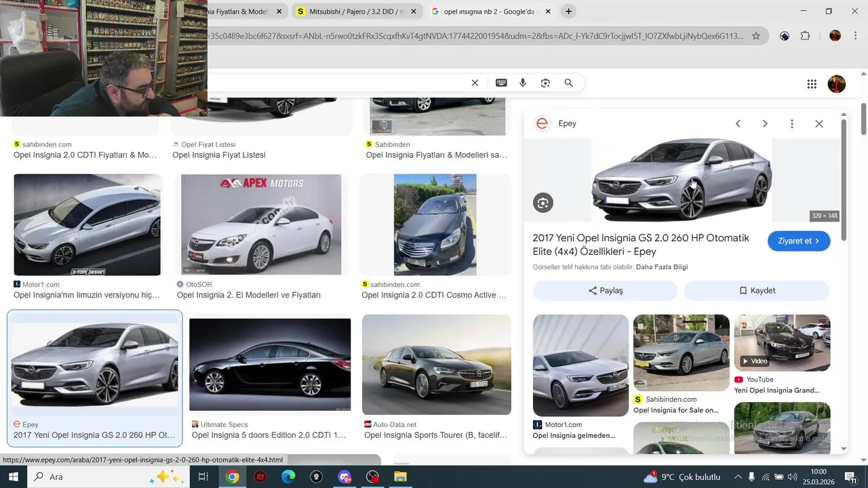
Task: Show previous image in Epey preview panel
Action: (x=738, y=123)
